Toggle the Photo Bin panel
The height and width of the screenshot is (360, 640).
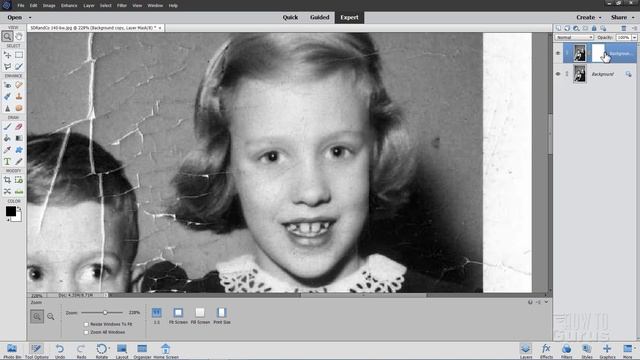(12, 351)
